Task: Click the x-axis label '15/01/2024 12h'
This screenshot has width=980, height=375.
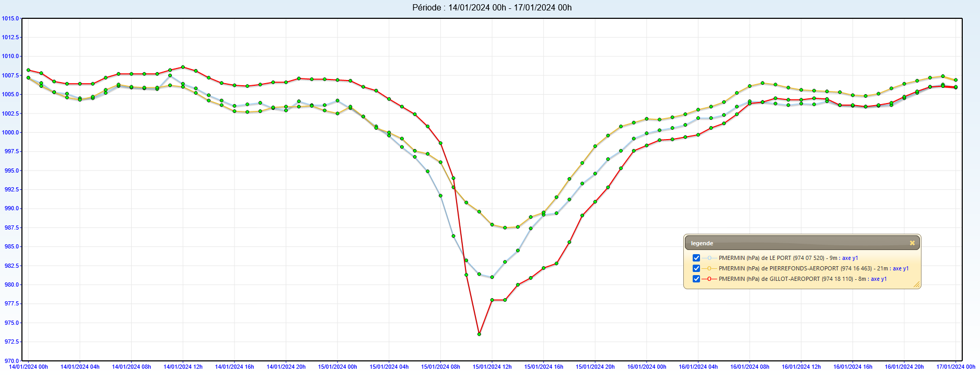Action: [492, 367]
